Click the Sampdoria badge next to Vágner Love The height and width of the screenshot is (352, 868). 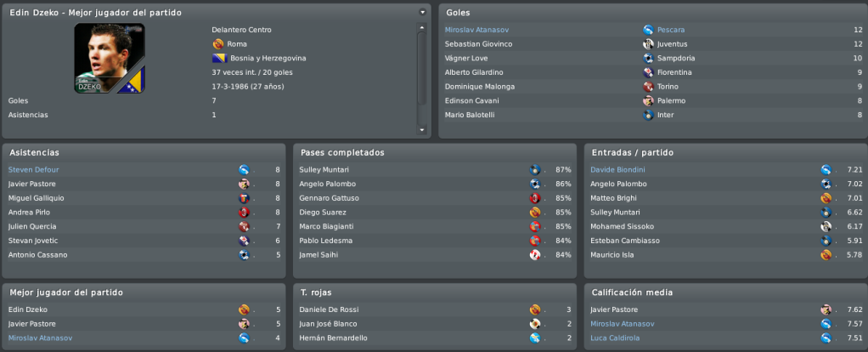pyautogui.click(x=648, y=58)
